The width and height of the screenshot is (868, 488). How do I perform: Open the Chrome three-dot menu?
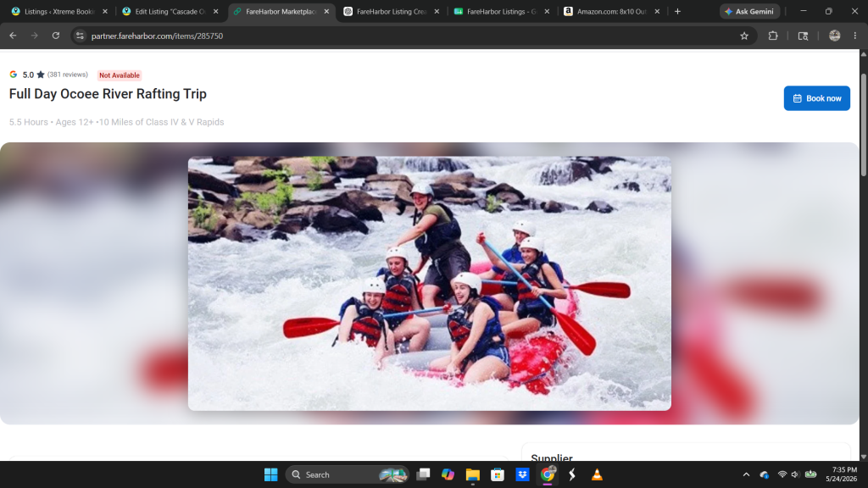tap(855, 36)
